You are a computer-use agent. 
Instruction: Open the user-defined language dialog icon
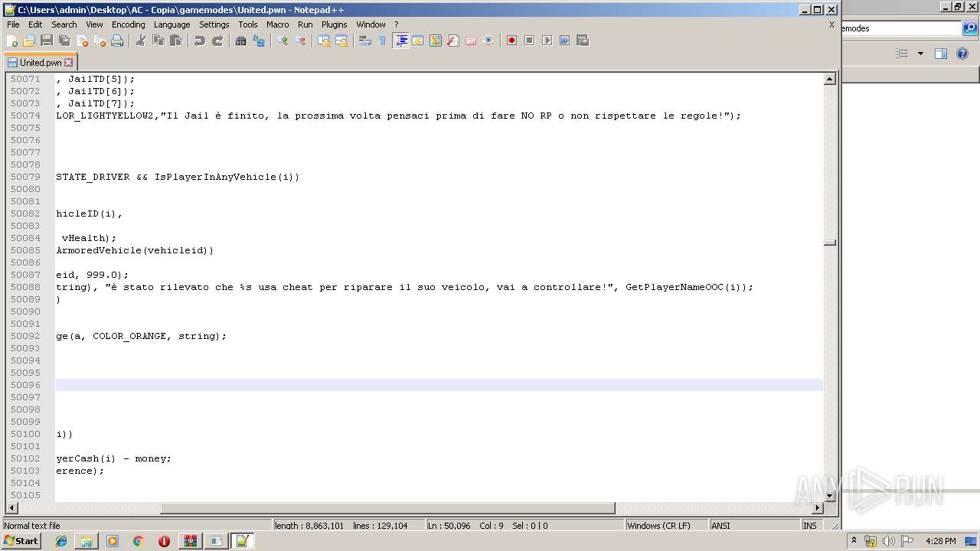(418, 41)
